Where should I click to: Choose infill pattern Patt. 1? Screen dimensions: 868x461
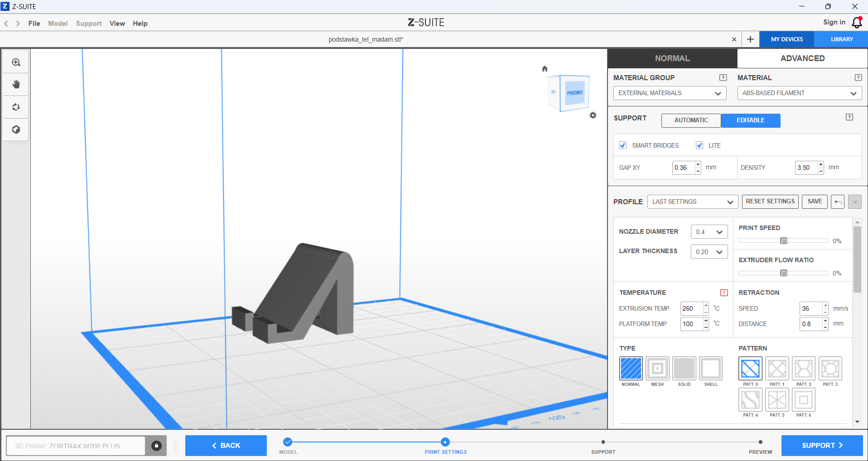coord(777,368)
